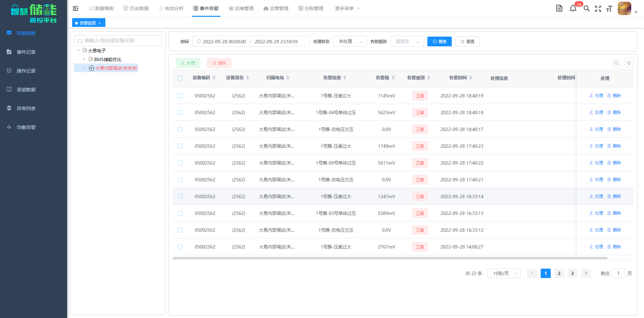Screen dimensions: 644x318
Task: Click the user avatar picture
Action: click(624, 8)
